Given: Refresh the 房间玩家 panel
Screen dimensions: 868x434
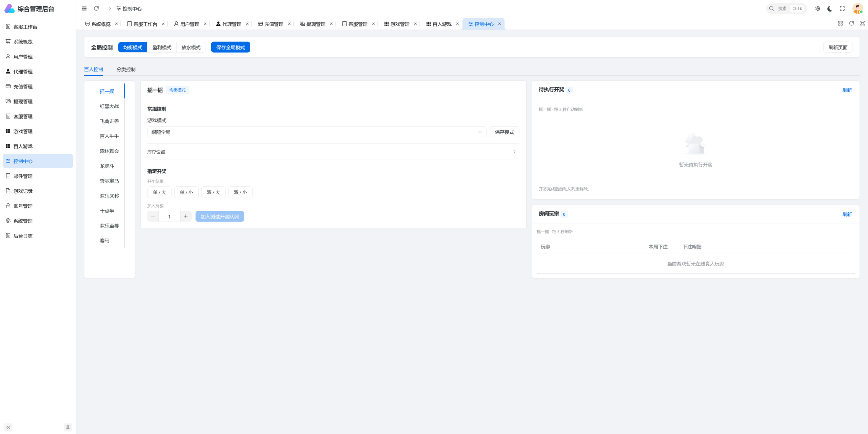Looking at the screenshot, I should pyautogui.click(x=847, y=214).
